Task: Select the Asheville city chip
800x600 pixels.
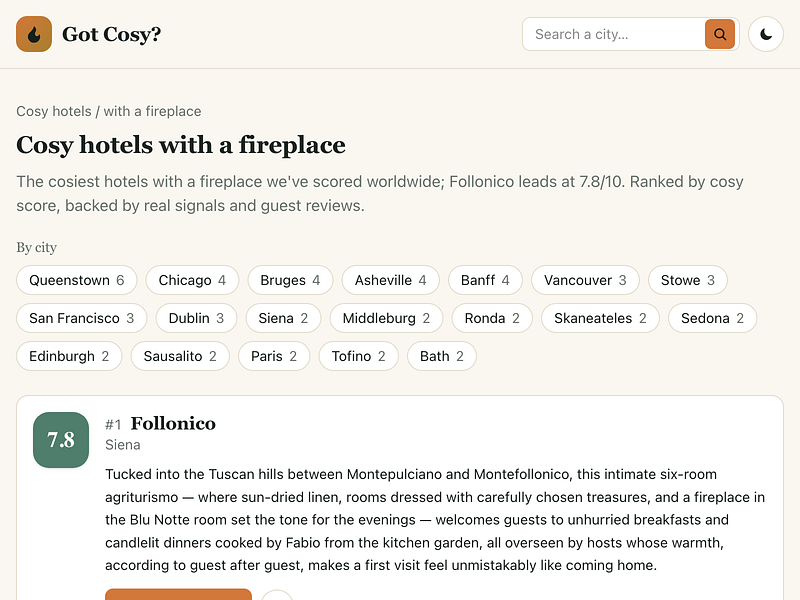Action: tap(390, 280)
